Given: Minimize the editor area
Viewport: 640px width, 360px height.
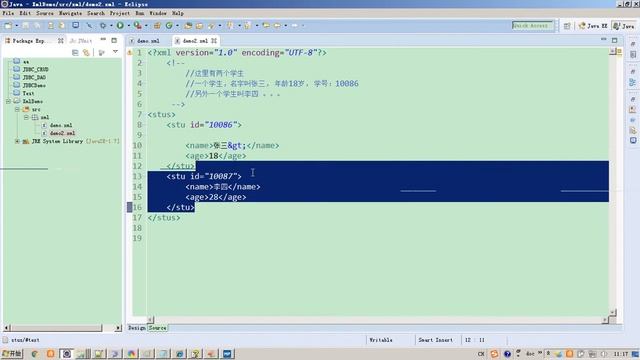Looking at the screenshot, I should tap(604, 39).
